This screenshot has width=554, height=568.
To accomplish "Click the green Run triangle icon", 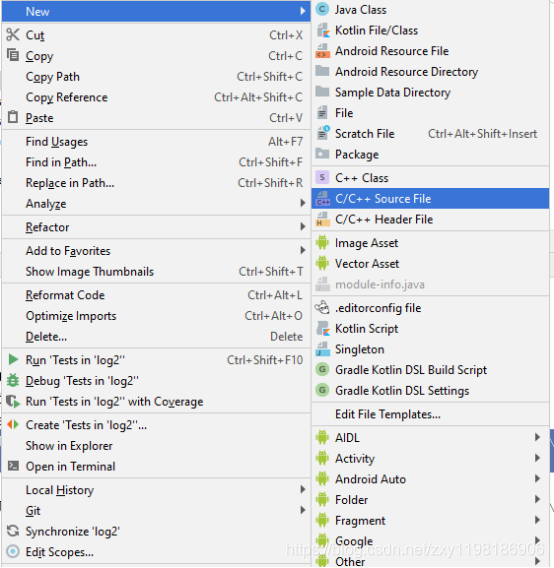I will coord(13,360).
